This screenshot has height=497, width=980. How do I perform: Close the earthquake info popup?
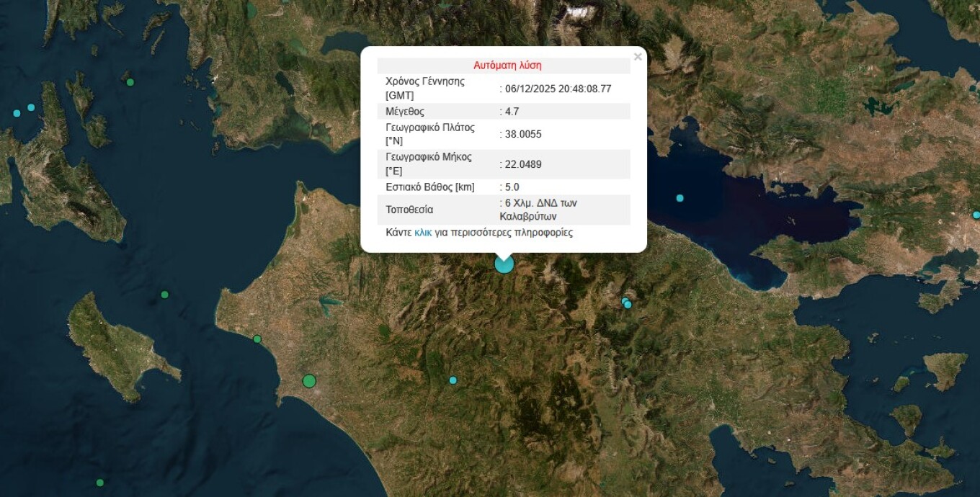click(637, 57)
